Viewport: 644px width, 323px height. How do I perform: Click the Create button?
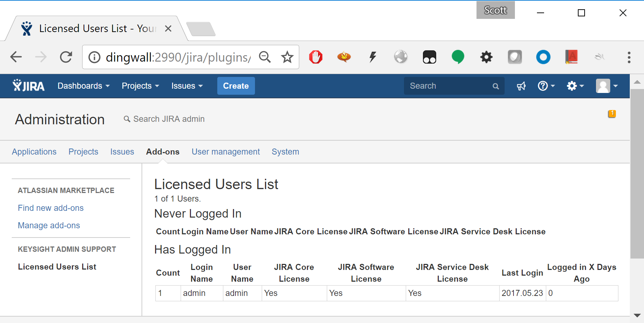[236, 86]
